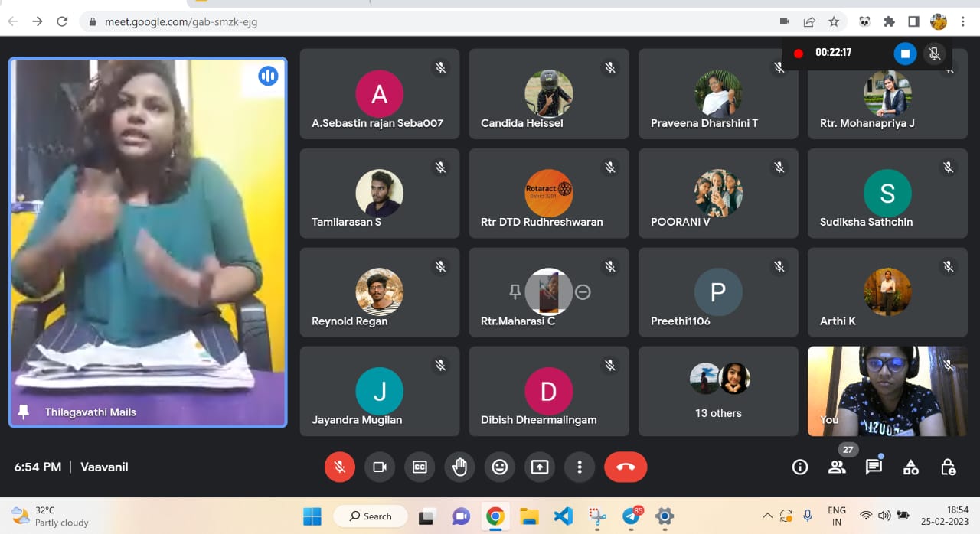980x534 pixels.
Task: Click the Present now screen share icon
Action: [x=540, y=467]
